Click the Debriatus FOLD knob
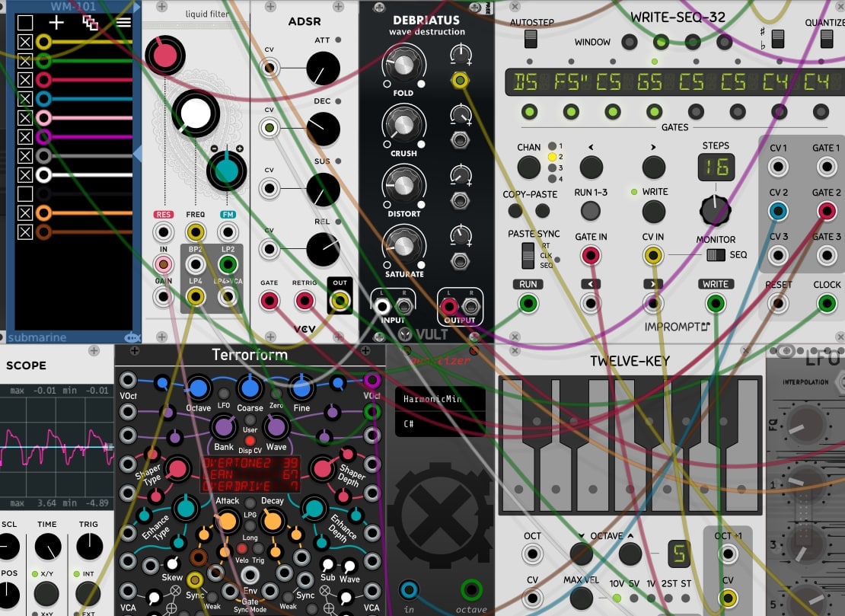The height and width of the screenshot is (616, 845). tap(403, 65)
